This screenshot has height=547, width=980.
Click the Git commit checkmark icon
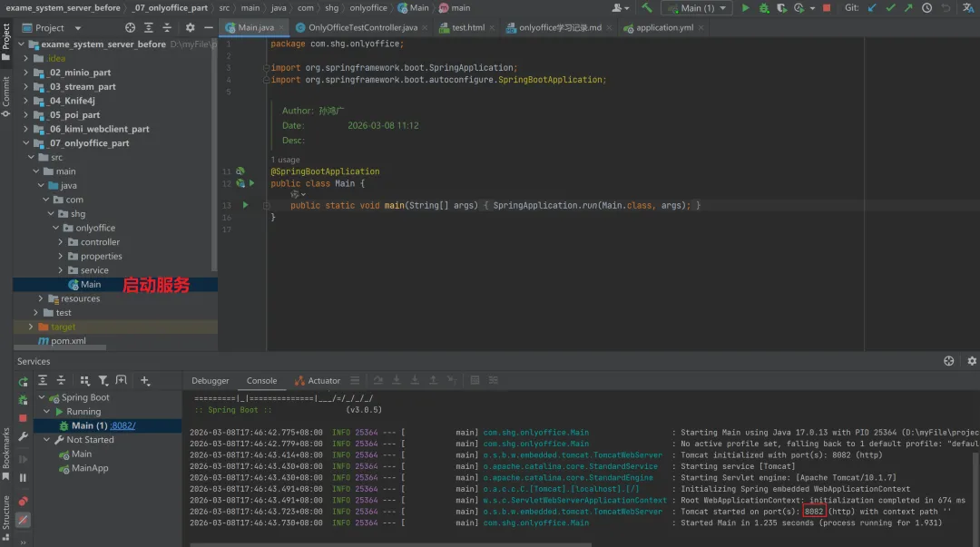891,8
